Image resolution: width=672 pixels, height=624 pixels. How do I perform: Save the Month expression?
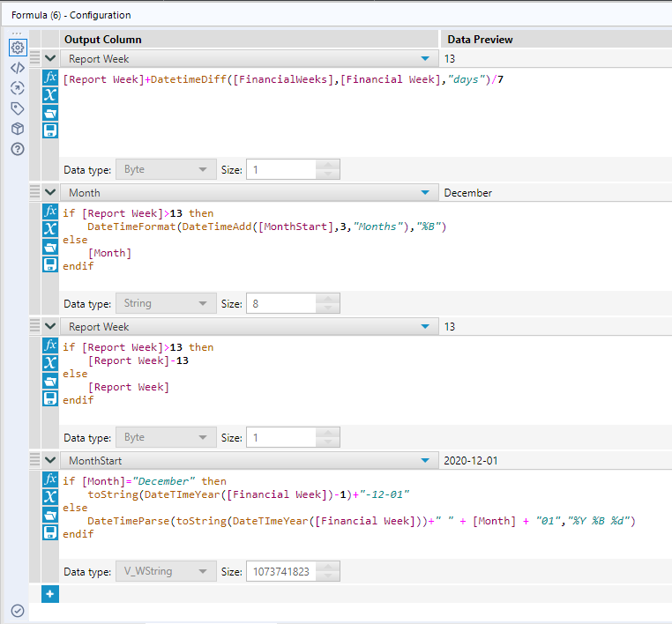click(50, 264)
